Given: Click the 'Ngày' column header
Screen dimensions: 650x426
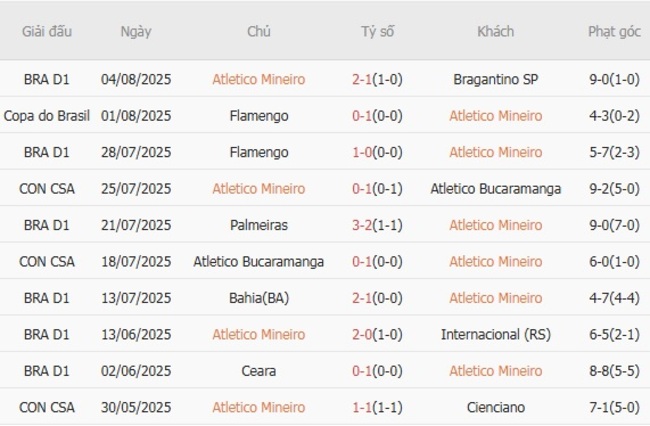Looking at the screenshot, I should pyautogui.click(x=136, y=31).
